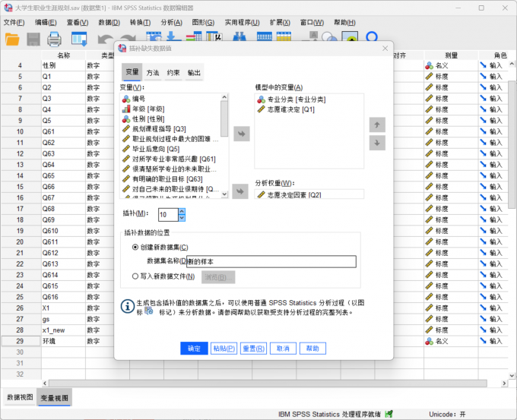Click the Undo arrow in the toolbar

[x=106, y=39]
